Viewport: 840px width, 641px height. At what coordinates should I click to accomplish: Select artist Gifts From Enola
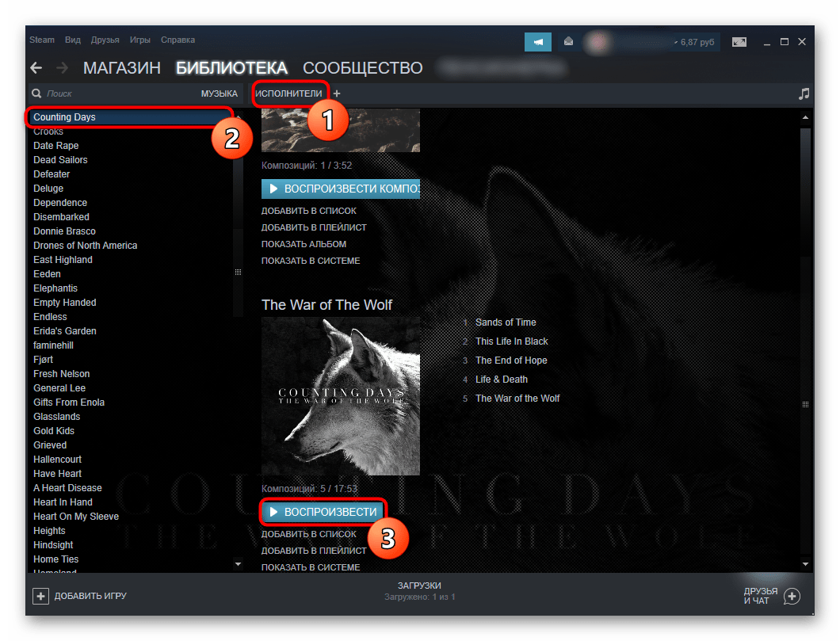69,403
